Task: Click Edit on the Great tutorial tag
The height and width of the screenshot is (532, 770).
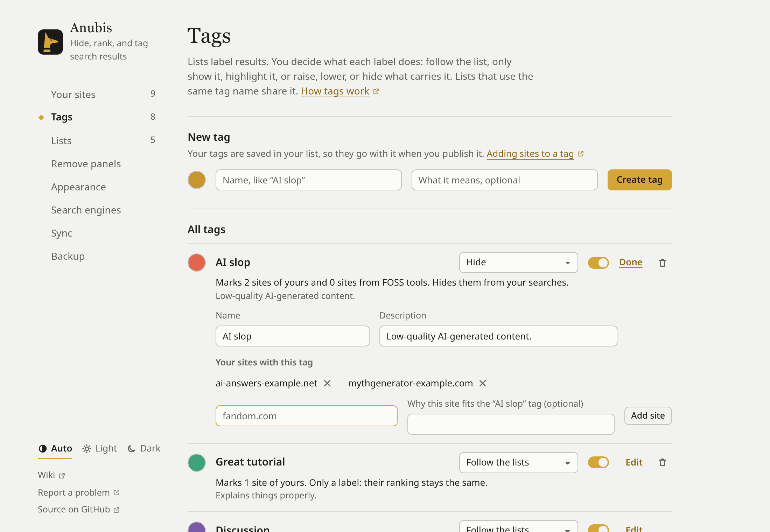Action: pos(634,462)
